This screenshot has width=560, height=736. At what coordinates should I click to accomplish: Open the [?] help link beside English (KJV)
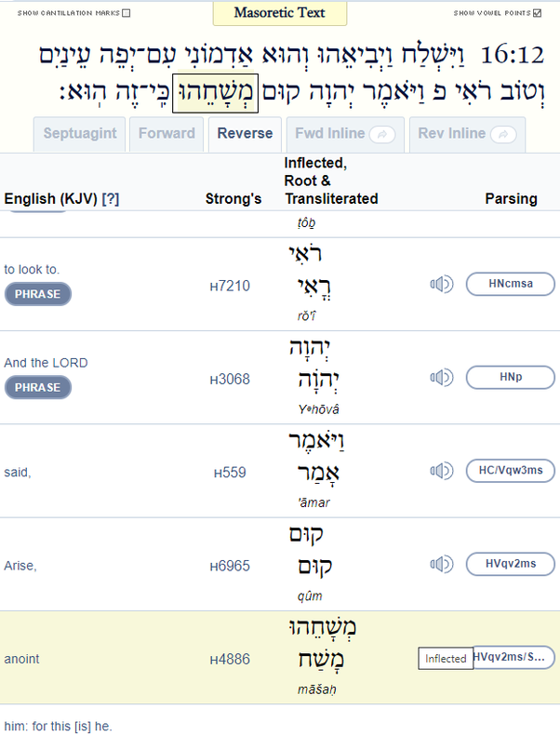click(x=111, y=199)
